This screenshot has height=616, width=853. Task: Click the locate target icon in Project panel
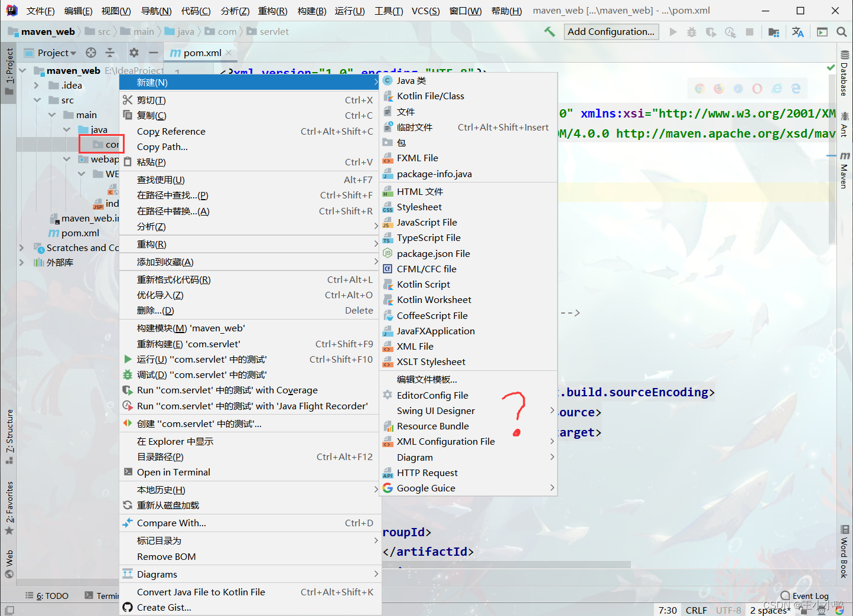[x=91, y=53]
